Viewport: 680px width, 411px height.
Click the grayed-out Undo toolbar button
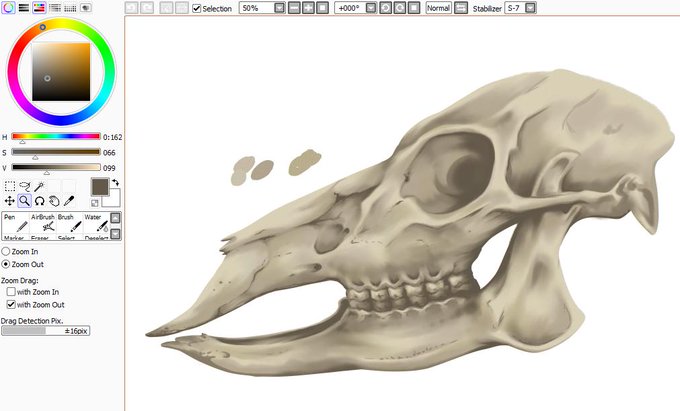click(x=132, y=8)
